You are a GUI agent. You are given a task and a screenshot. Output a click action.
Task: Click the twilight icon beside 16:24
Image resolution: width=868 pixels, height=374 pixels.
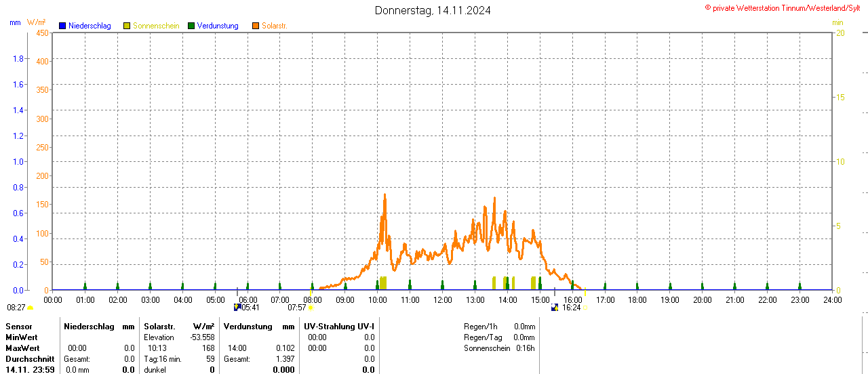pyautogui.click(x=555, y=308)
